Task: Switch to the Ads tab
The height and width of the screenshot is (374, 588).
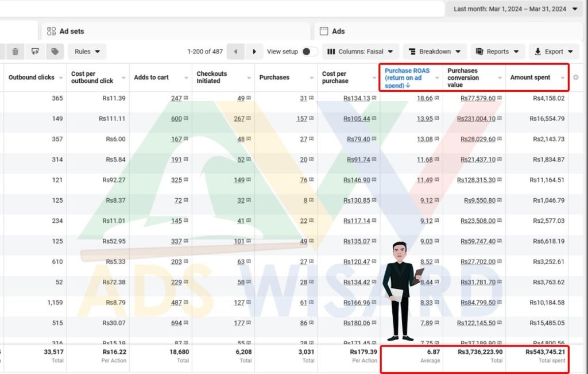Action: coord(449,31)
